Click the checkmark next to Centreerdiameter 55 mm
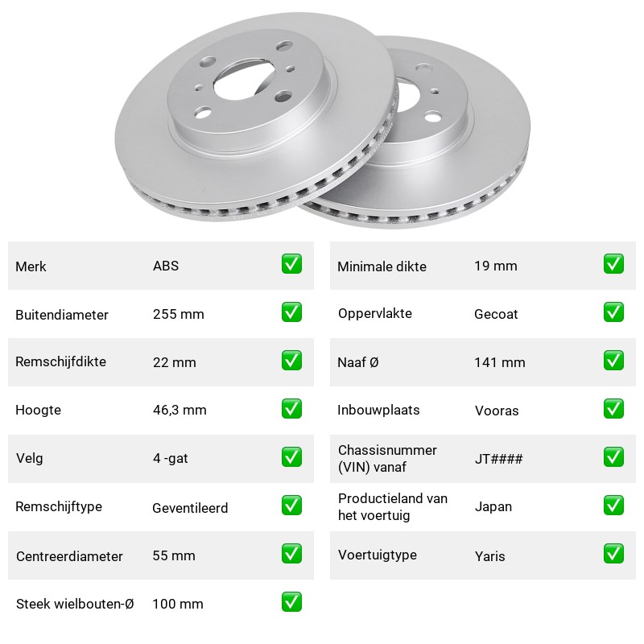 [291, 554]
